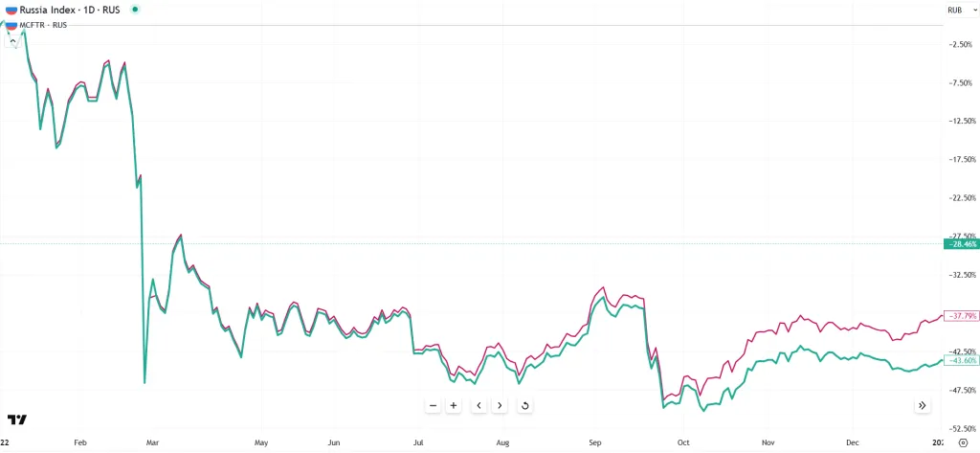
Task: Click the Mar label on time axis
Action: click(x=152, y=443)
